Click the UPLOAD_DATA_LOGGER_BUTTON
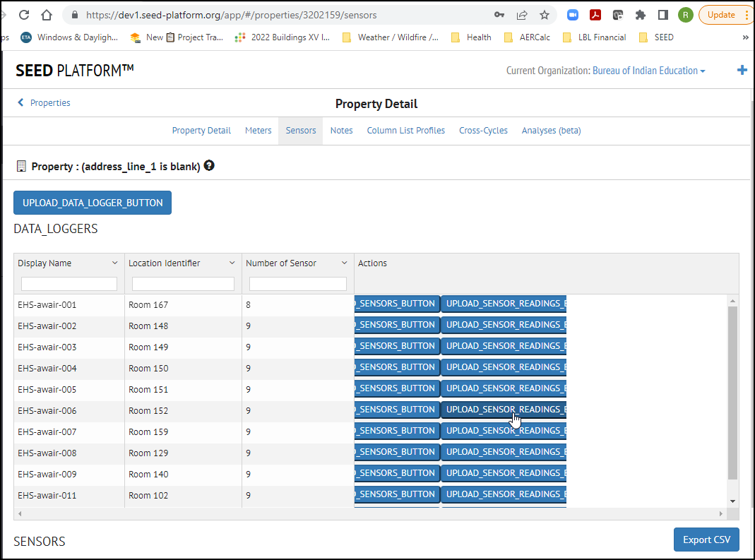Image resolution: width=755 pixels, height=560 pixels. point(92,202)
